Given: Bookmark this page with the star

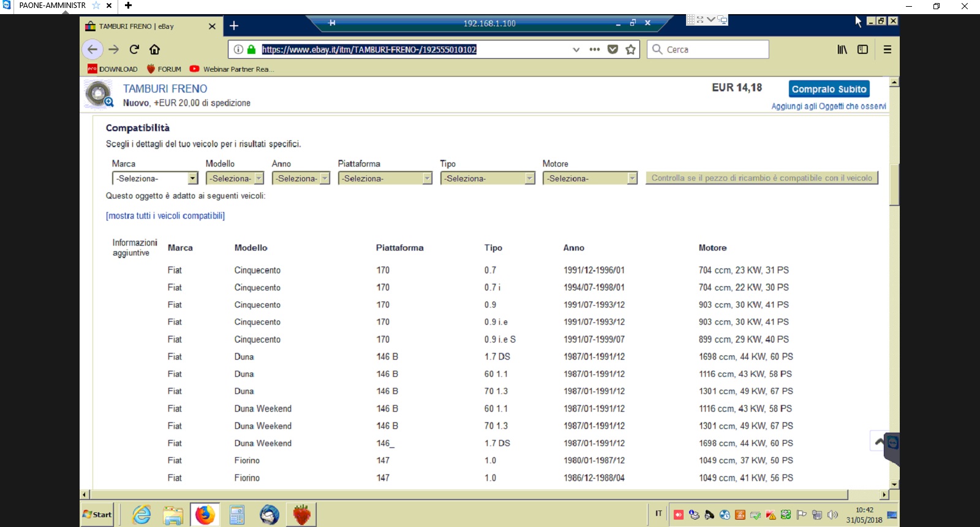Looking at the screenshot, I should (x=631, y=50).
